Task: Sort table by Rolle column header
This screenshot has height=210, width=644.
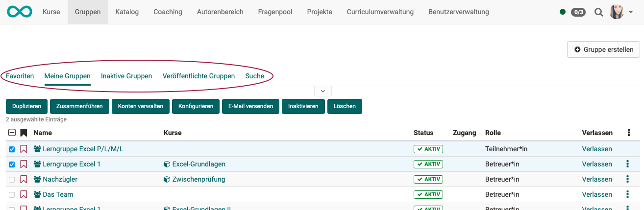Action: click(x=493, y=133)
